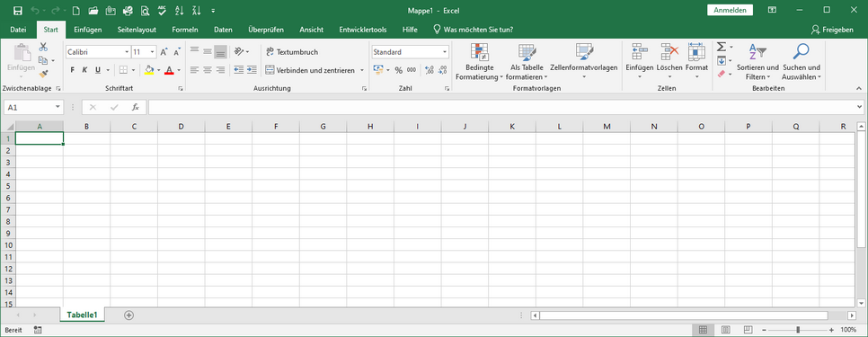Image resolution: width=868 pixels, height=337 pixels.
Task: Switch to the Formeln tab
Action: (185, 30)
